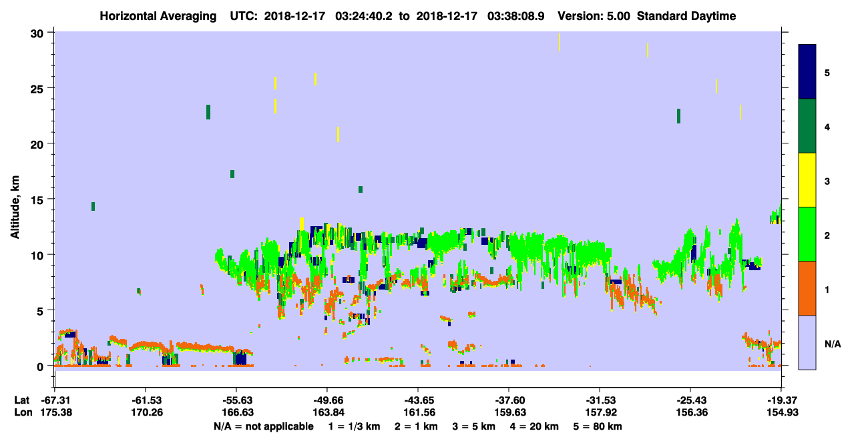868x445 pixels.
Task: Click the lavender N/A colorbar segment
Action: [x=807, y=342]
